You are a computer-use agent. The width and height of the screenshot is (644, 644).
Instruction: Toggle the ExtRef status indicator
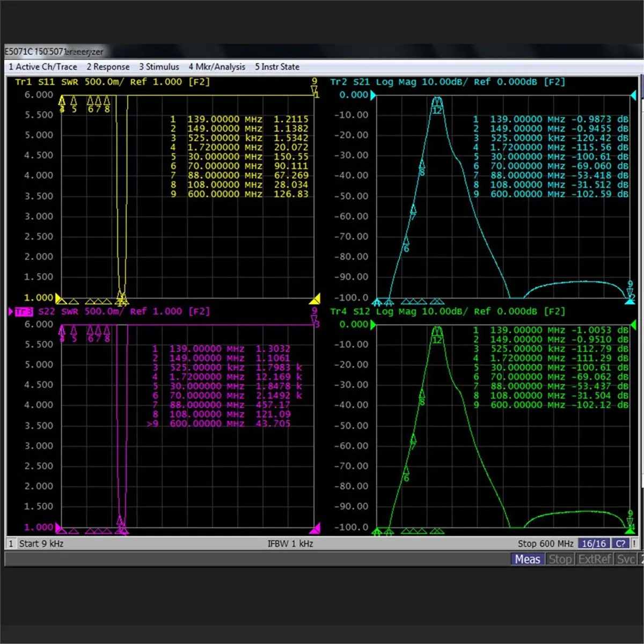pos(594,559)
